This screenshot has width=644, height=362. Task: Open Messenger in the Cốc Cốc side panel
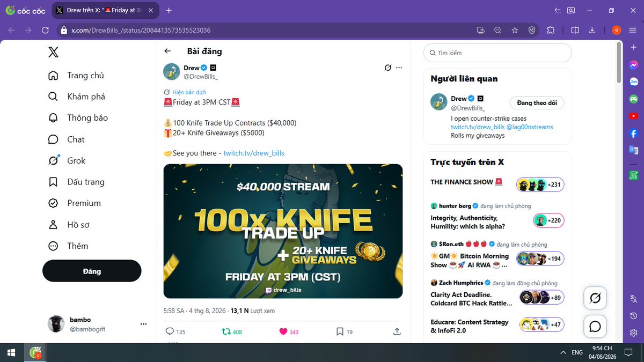point(634,64)
